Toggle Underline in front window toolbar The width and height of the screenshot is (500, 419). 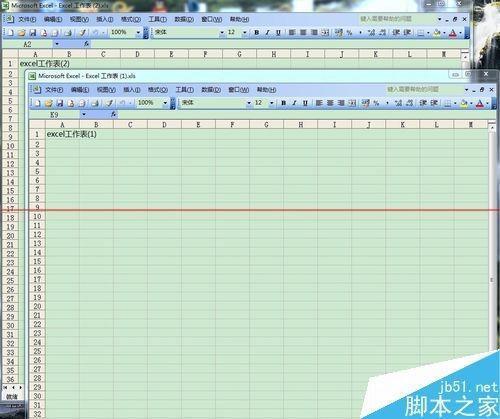[305, 103]
